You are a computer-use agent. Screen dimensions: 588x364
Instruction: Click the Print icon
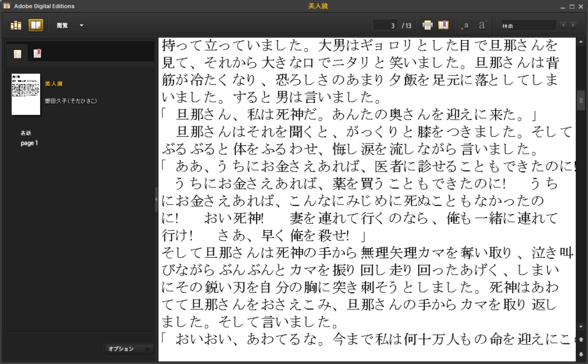point(427,25)
